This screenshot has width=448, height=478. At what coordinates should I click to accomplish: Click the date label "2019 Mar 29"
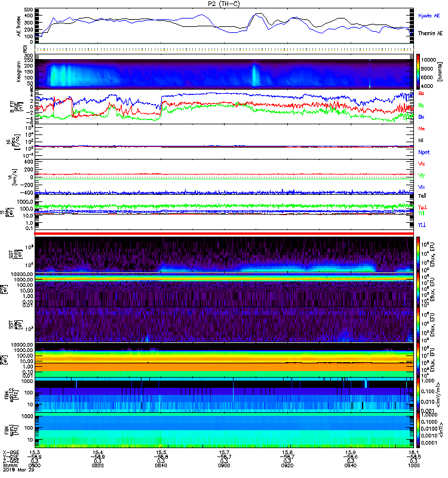(19, 470)
